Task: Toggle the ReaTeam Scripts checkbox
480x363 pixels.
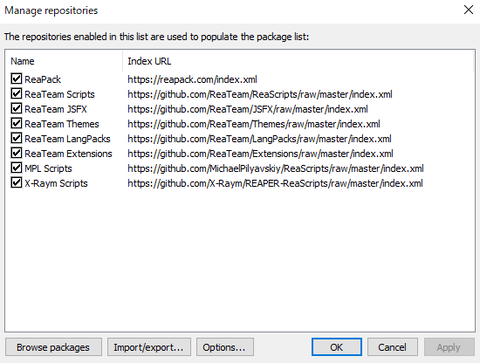Action: (x=16, y=94)
